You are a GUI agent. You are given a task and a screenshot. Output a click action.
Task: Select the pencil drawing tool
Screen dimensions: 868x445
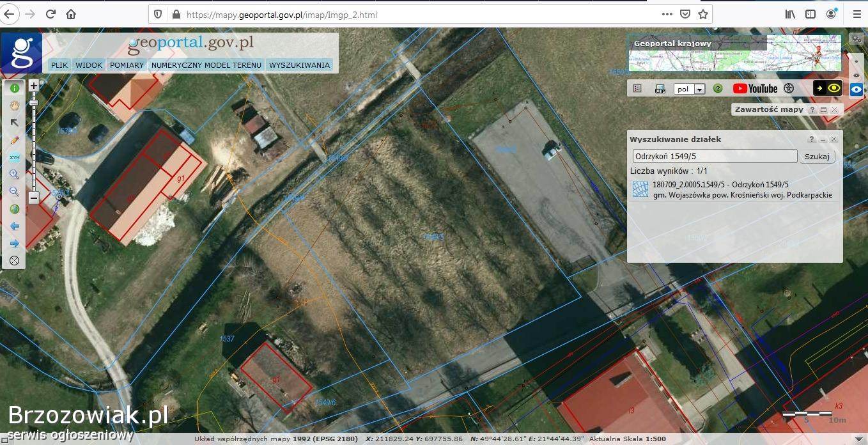(14, 140)
